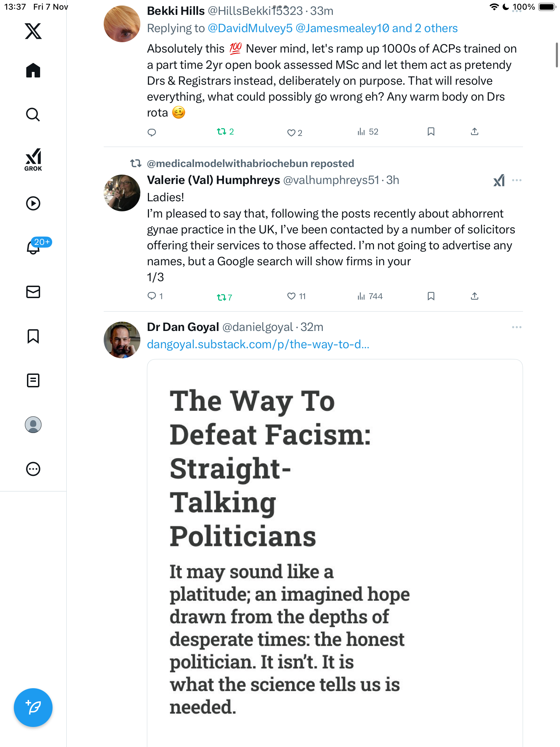
Task: Tap the compose new post button
Action: (33, 707)
